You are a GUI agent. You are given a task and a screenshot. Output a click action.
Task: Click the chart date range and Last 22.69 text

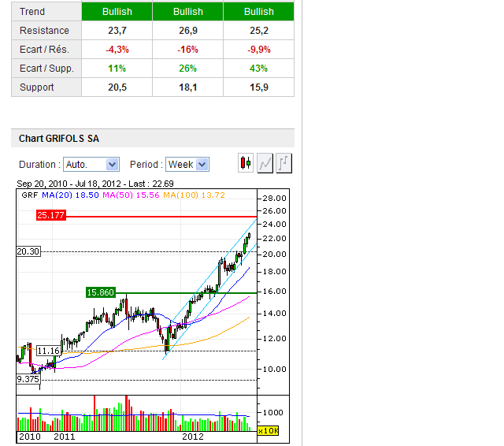[95, 184]
